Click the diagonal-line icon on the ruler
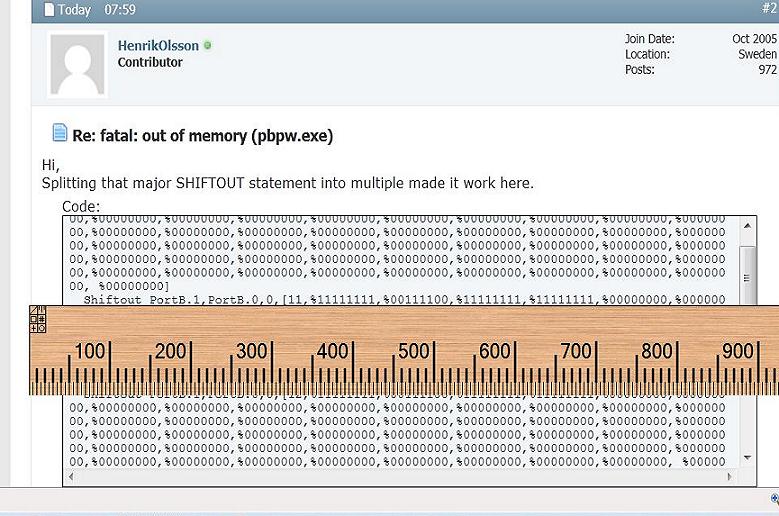779x516 pixels. [34, 310]
